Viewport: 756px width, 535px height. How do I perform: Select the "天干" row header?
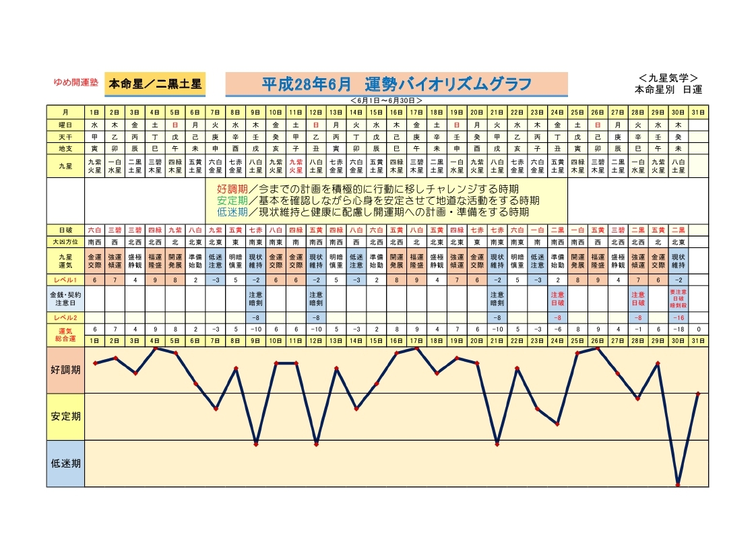click(65, 136)
